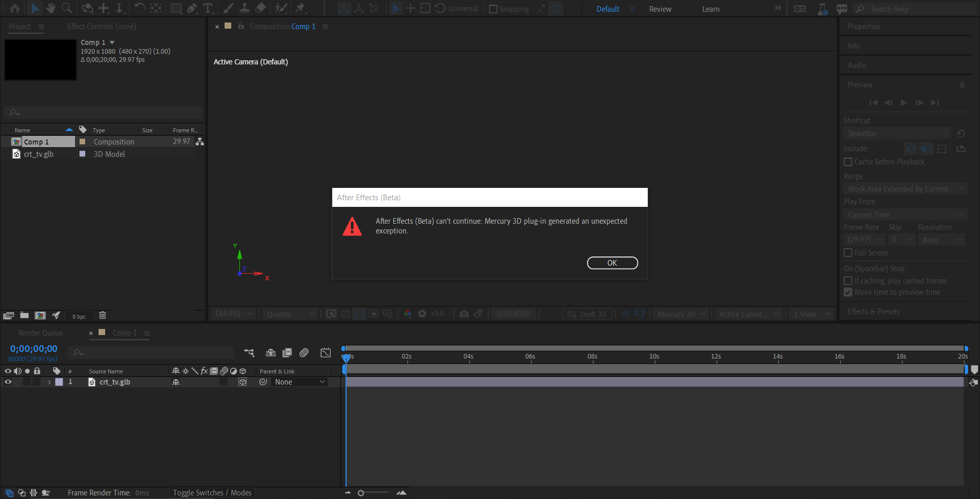Enable Cache Before Playback
980x499 pixels.
(848, 162)
